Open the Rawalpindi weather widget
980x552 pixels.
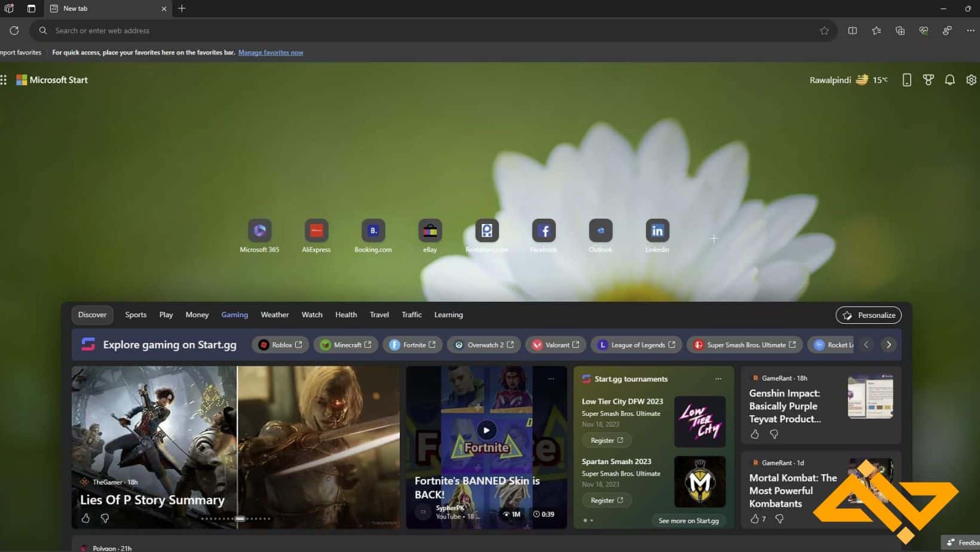[x=849, y=80]
